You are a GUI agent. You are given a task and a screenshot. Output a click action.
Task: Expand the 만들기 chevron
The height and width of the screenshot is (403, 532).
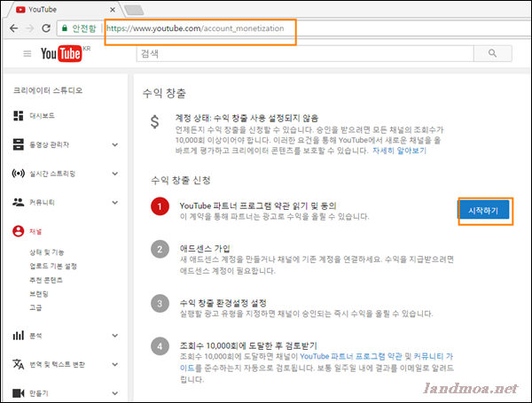[115, 393]
